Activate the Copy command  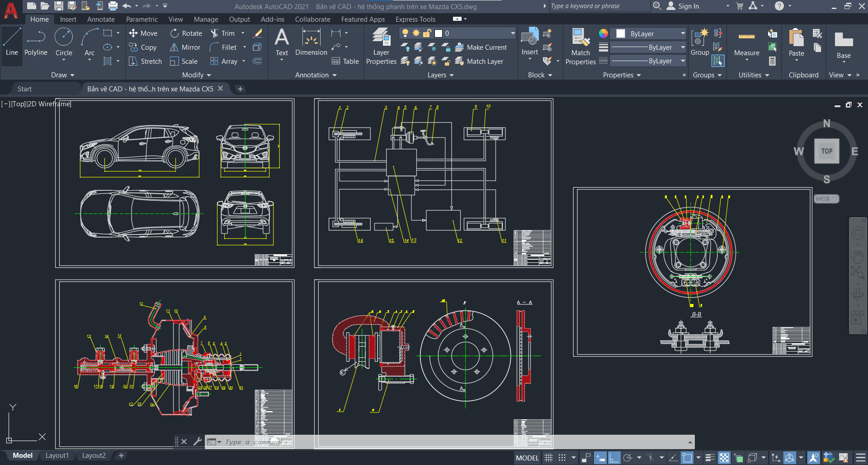143,47
